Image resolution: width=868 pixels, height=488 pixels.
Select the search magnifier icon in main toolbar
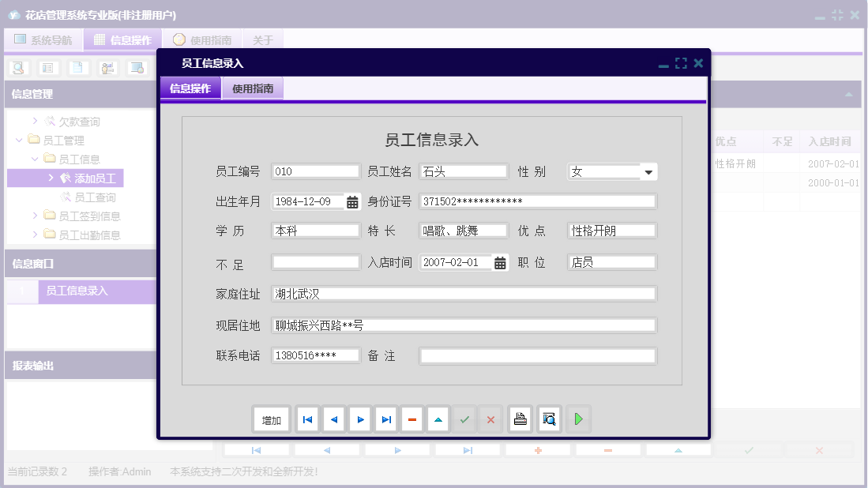[17, 68]
